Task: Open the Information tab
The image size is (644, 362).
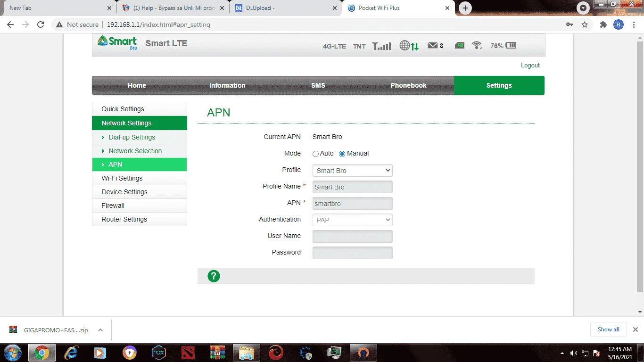Action: 227,85
